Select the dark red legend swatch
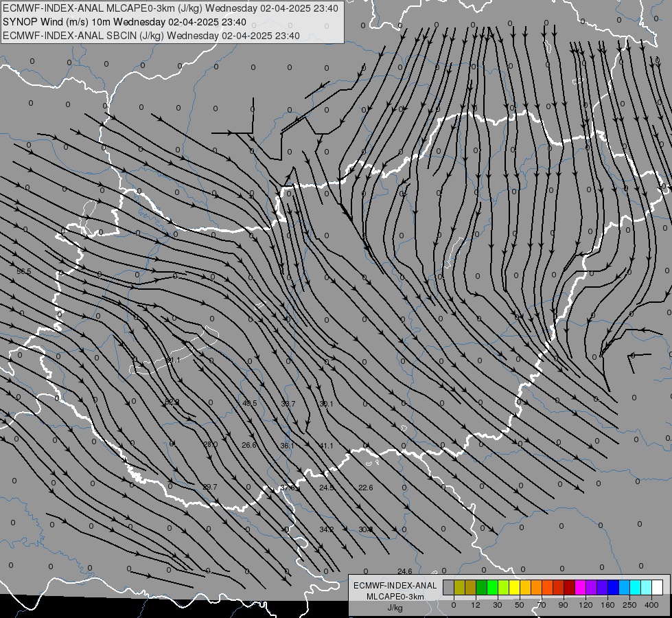 click(x=570, y=587)
